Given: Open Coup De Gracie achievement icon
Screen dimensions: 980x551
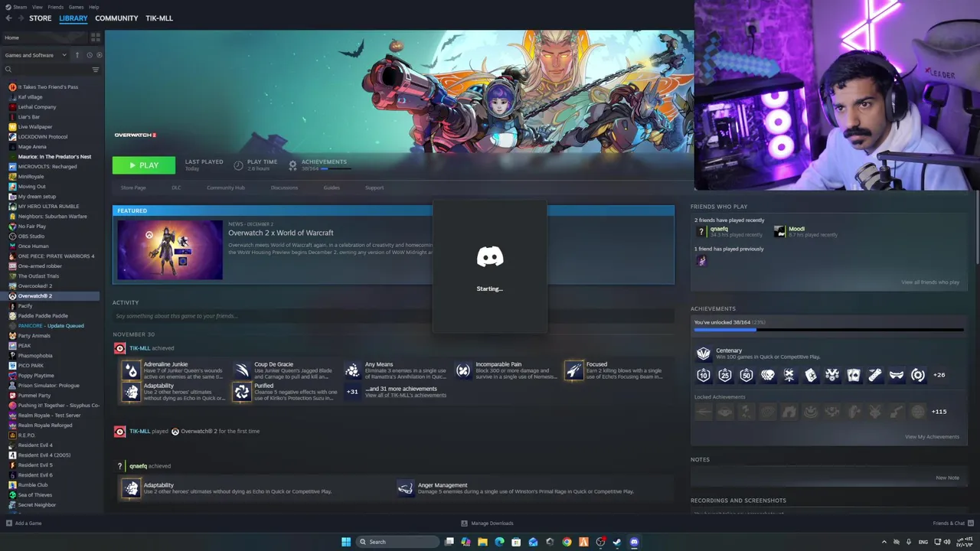Looking at the screenshot, I should [242, 370].
